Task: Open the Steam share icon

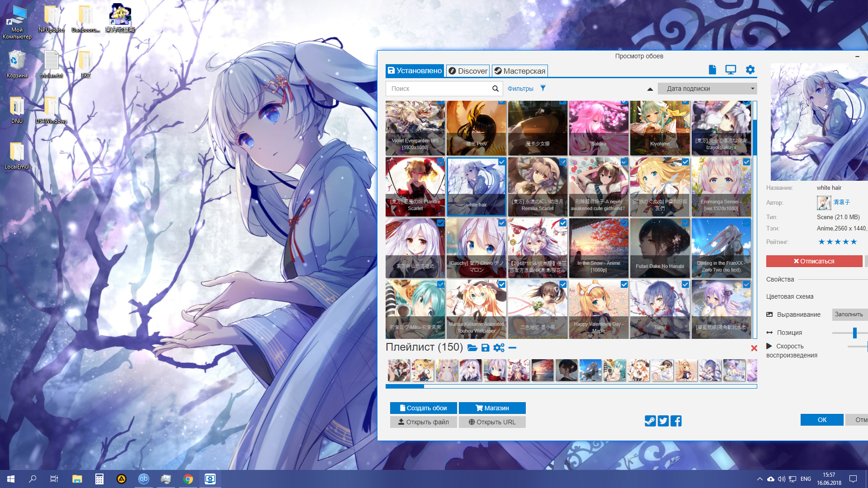Action: (x=650, y=421)
